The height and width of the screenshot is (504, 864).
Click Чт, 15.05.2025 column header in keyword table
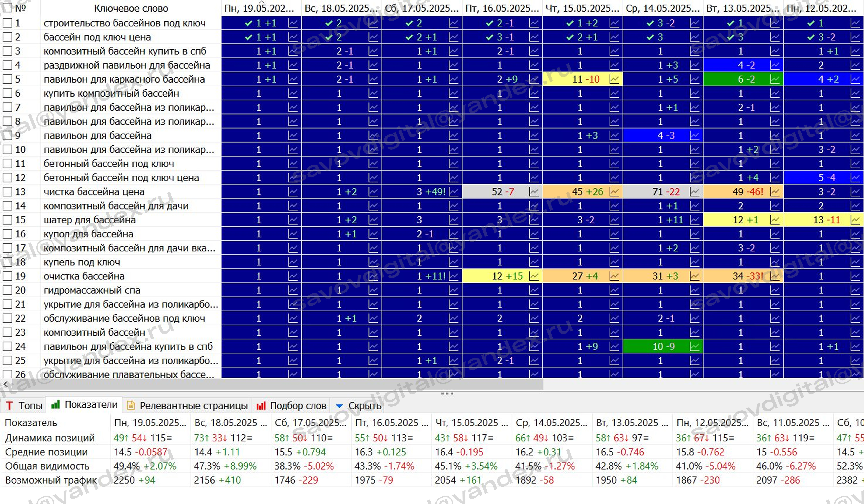(582, 8)
